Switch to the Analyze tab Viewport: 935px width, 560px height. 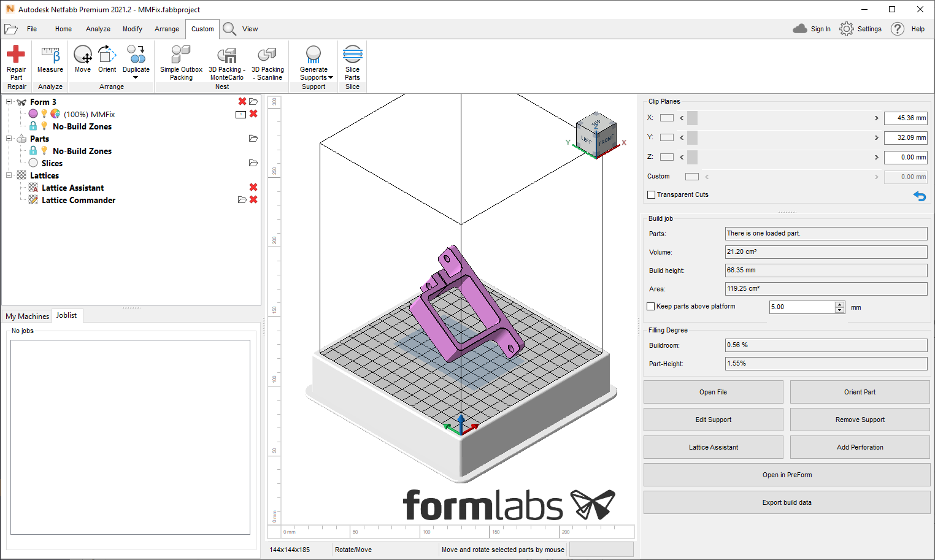[98, 29]
